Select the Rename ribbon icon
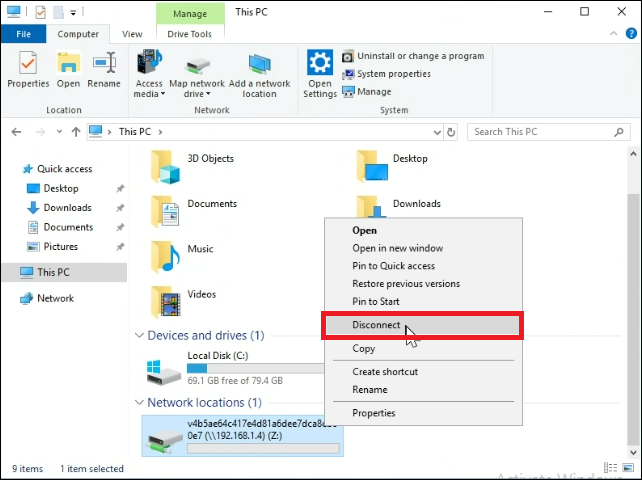The height and width of the screenshot is (480, 642). pos(104,70)
